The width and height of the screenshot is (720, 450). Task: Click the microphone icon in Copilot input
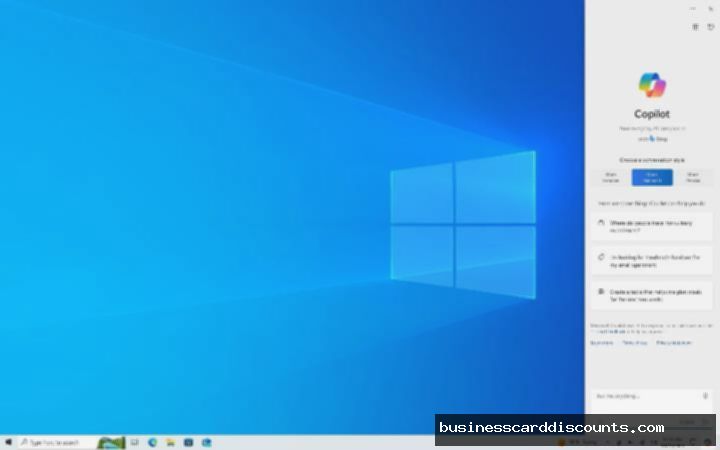(705, 396)
